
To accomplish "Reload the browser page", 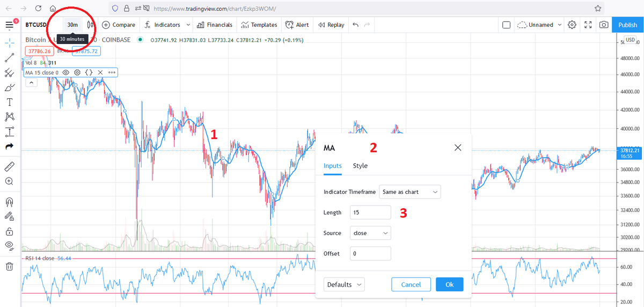I will 38,9.
